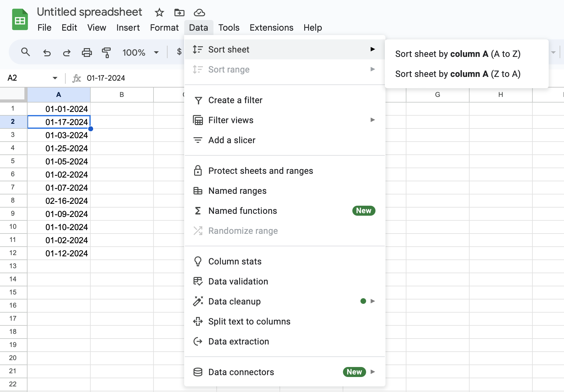Click the print icon

pos(87,52)
